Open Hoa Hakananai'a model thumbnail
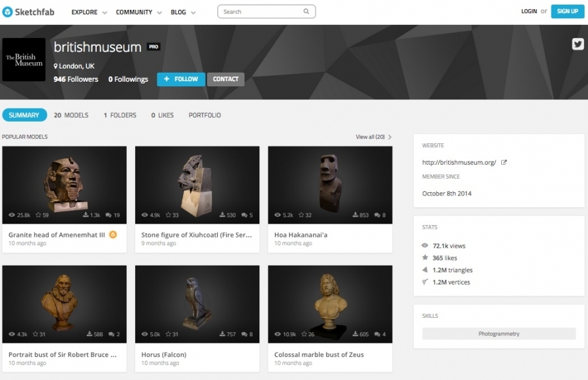 point(330,184)
